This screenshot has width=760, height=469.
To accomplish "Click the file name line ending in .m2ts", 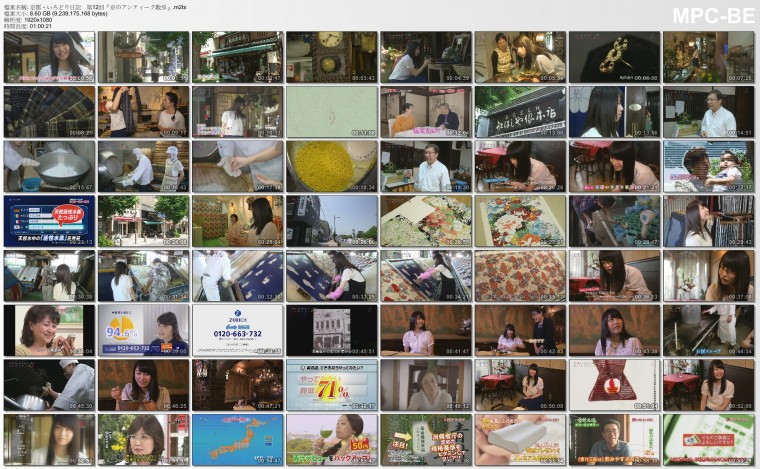I will pyautogui.click(x=95, y=7).
